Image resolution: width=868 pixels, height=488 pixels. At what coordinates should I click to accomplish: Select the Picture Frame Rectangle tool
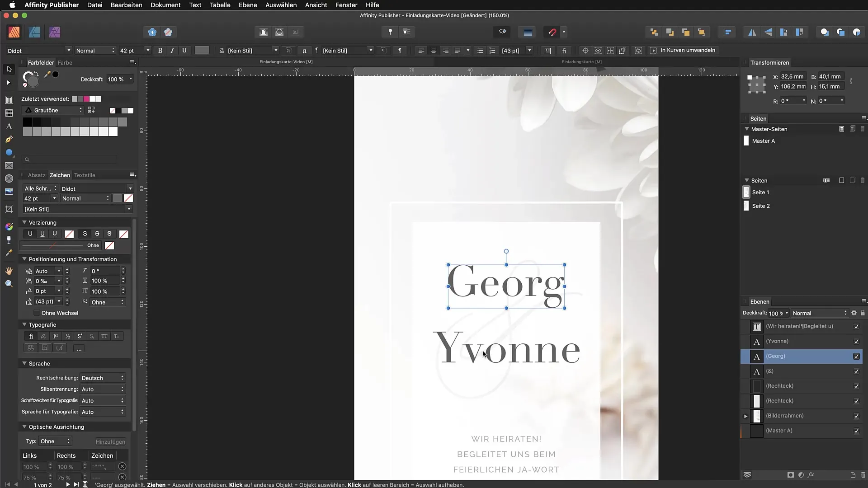tap(9, 166)
